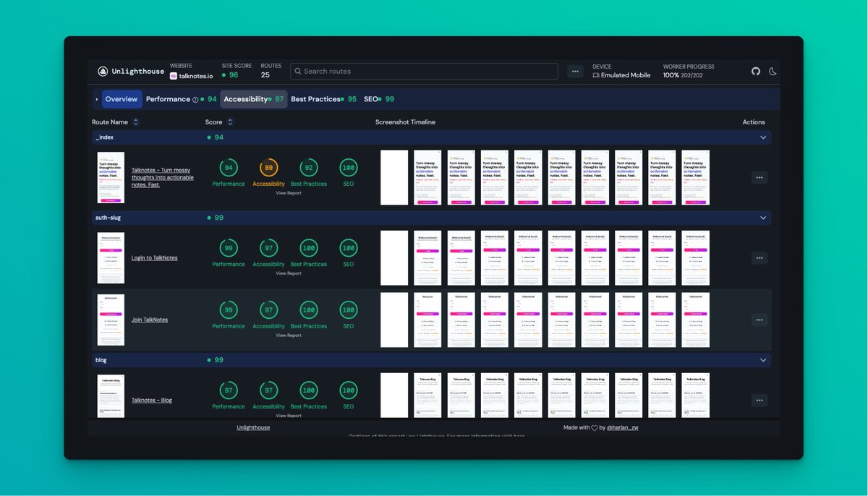Click the worker progress 100% 202/202 text
Viewport: 868px width, 496px height.
[x=683, y=75]
